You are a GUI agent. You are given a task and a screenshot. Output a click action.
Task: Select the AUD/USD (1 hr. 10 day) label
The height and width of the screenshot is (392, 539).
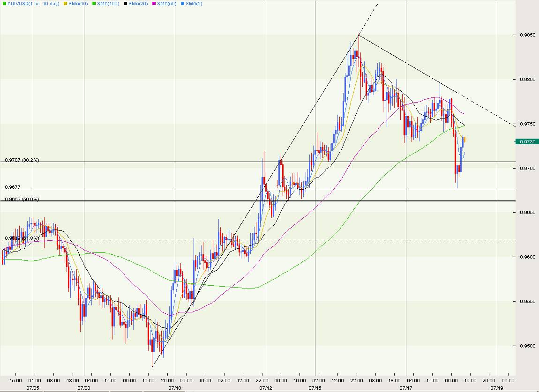33,4
